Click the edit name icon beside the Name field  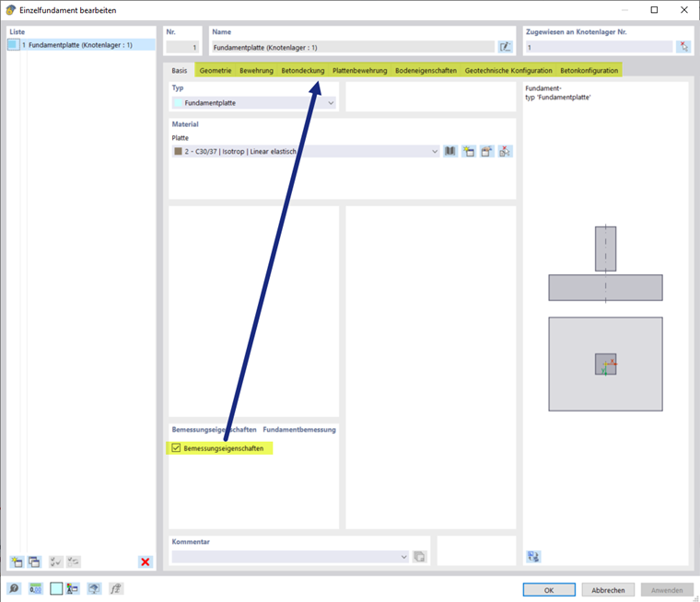(505, 47)
